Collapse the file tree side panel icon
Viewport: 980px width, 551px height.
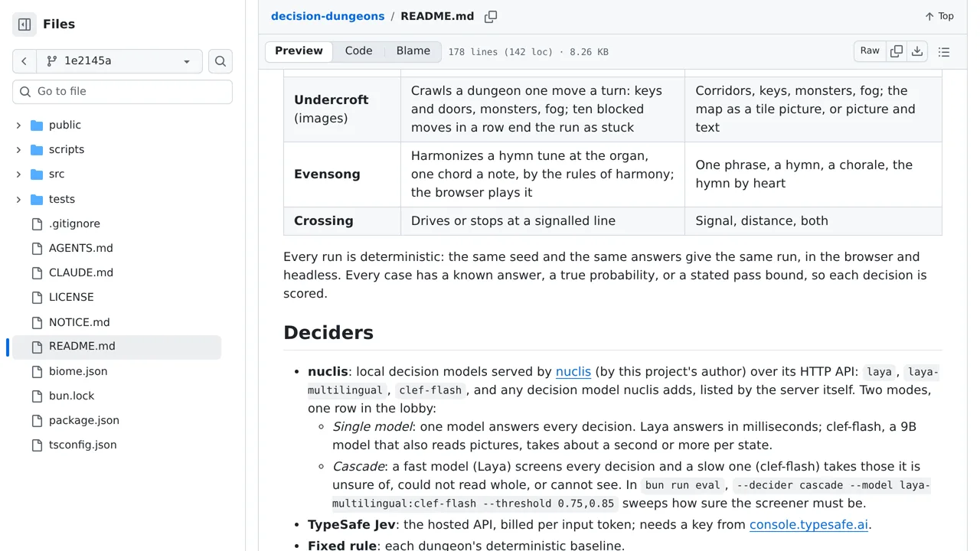[x=24, y=24]
